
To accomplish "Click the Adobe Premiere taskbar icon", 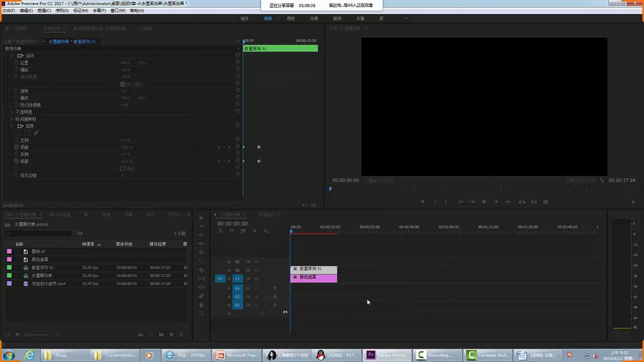I will point(388,355).
